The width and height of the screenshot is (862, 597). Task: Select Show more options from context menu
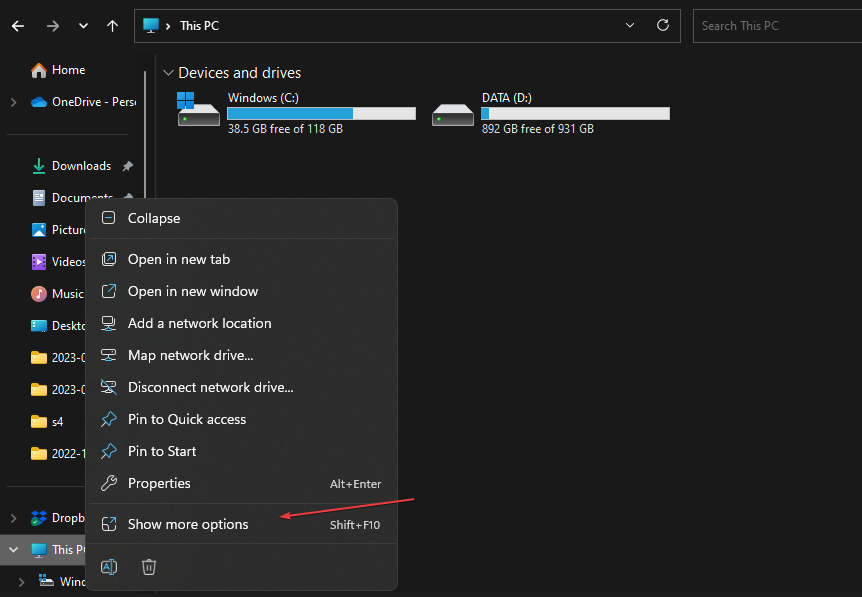coord(190,523)
